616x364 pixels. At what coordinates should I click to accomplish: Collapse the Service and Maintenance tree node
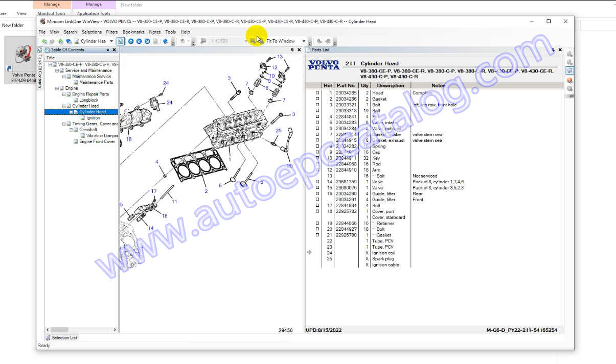coord(57,70)
